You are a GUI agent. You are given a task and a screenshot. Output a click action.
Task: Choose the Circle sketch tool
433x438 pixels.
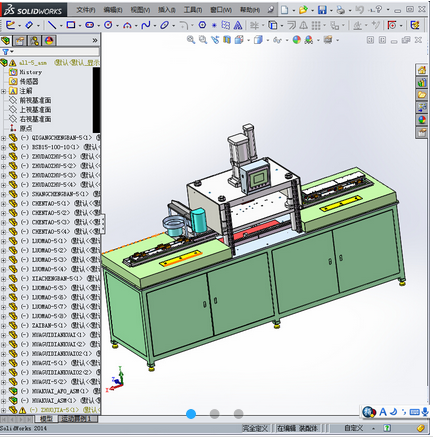[108, 25]
